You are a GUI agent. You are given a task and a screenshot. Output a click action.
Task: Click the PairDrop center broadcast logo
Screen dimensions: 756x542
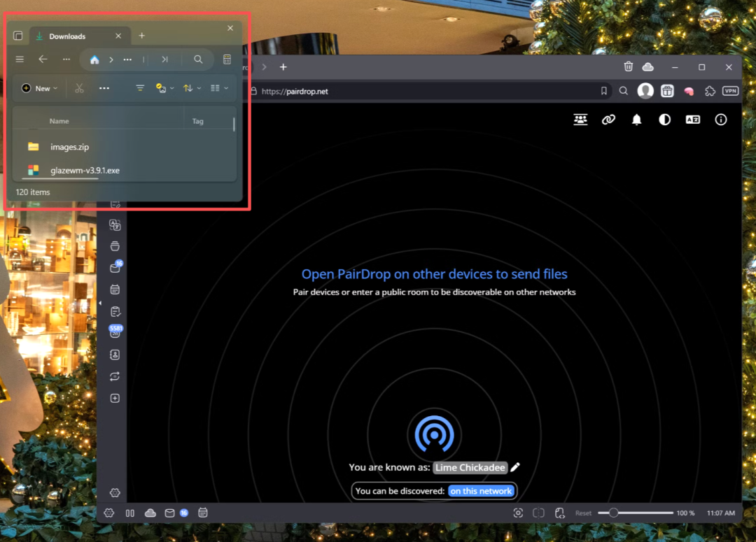click(x=434, y=434)
